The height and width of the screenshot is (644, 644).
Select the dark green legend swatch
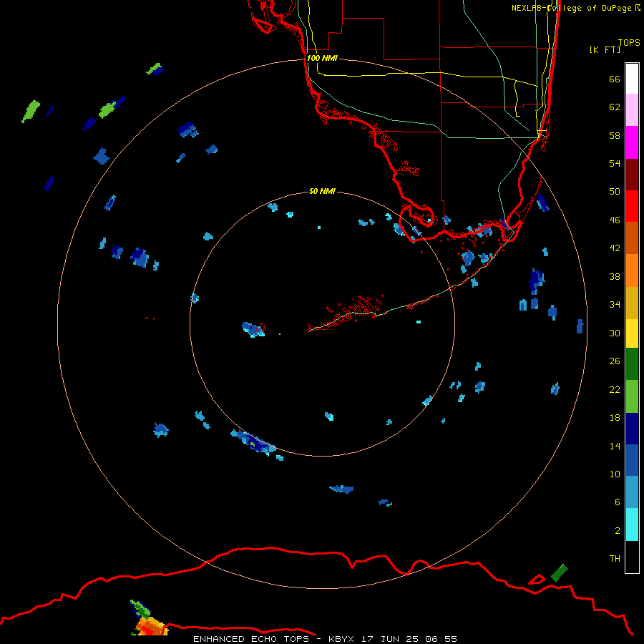point(632,364)
